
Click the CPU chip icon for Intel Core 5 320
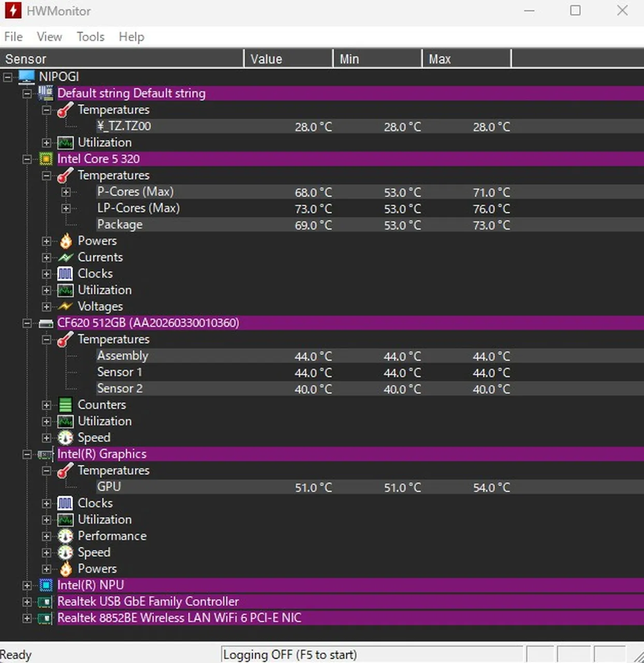pos(46,159)
